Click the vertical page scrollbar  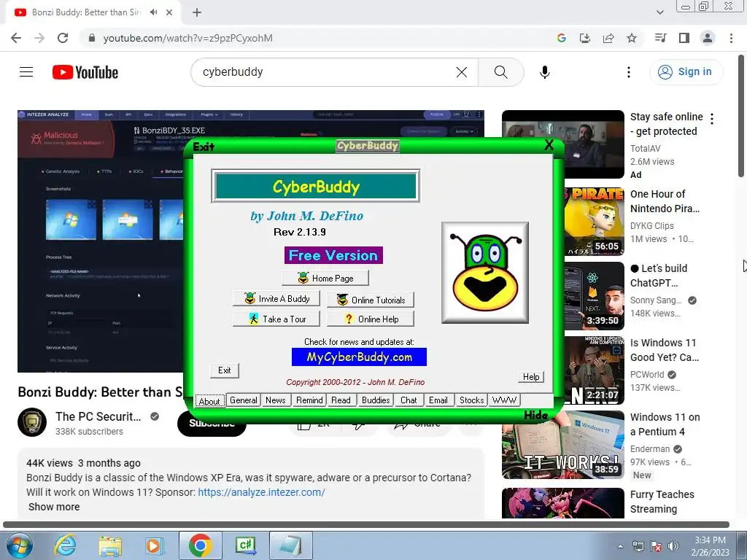coord(742,116)
